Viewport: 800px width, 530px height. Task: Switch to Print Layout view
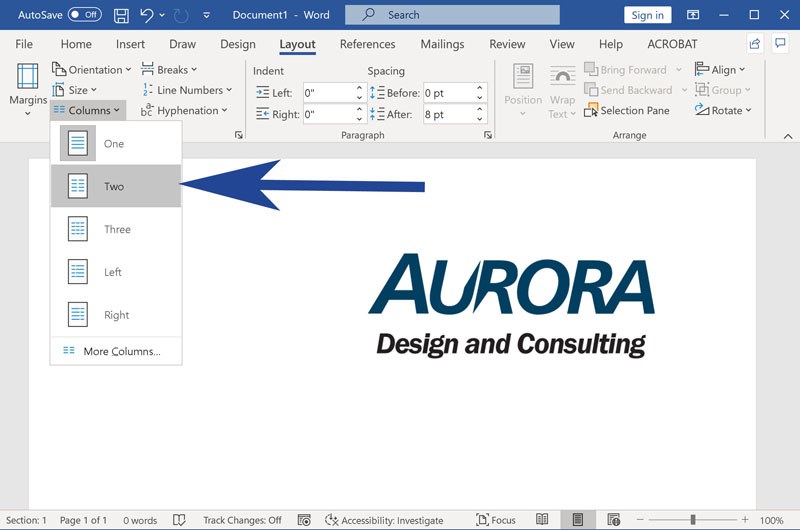point(578,520)
